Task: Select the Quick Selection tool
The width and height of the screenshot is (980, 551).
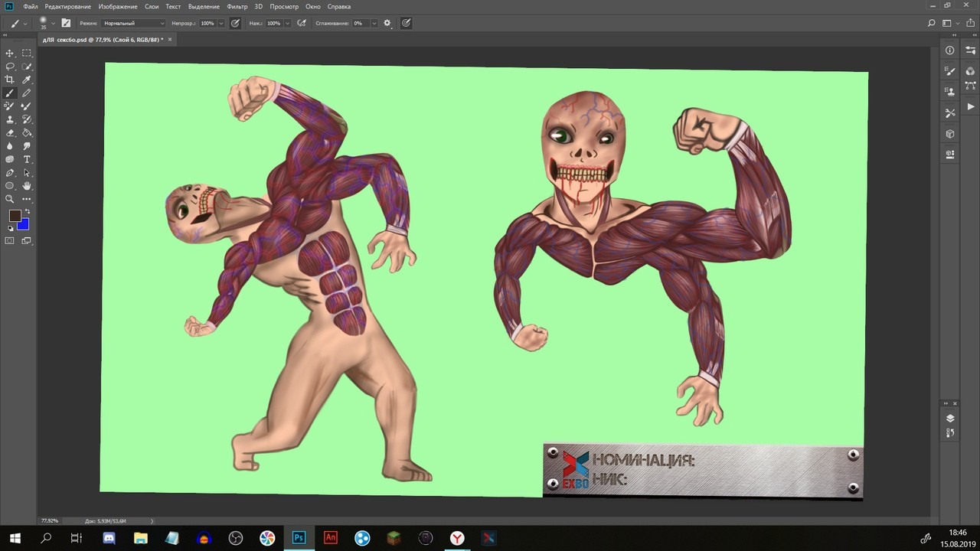Action: 27,67
